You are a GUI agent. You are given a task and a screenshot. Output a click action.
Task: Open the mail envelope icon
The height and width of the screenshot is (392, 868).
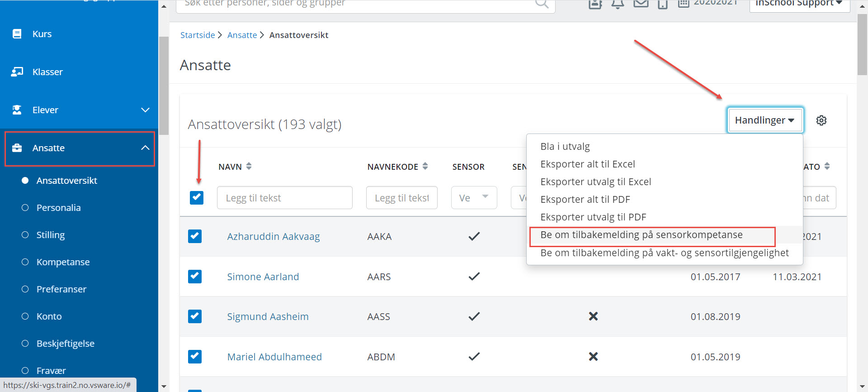tap(641, 4)
